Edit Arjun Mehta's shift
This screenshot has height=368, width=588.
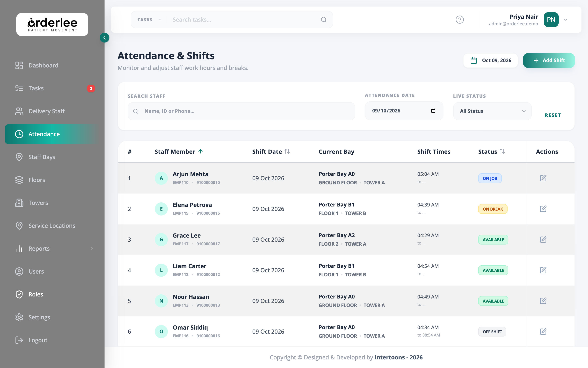pos(543,178)
